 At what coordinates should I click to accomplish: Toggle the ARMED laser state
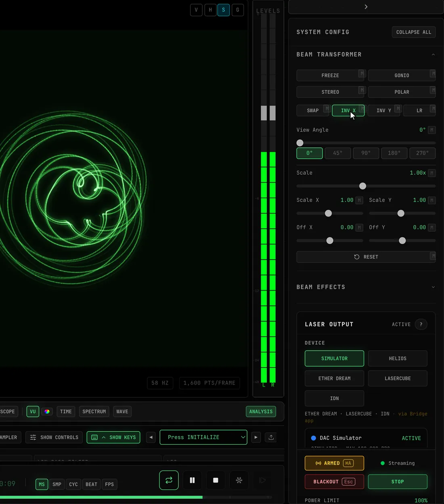[334, 463]
